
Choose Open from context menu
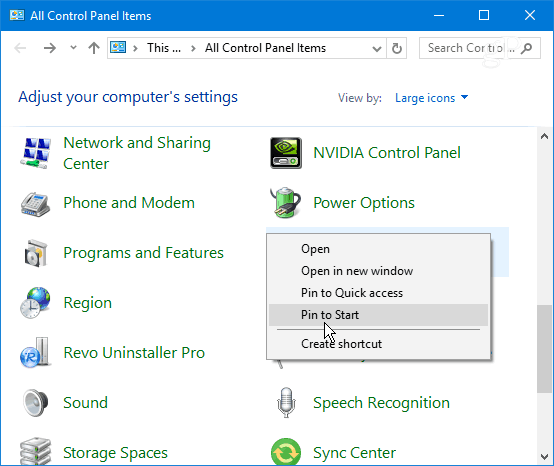click(378, 249)
